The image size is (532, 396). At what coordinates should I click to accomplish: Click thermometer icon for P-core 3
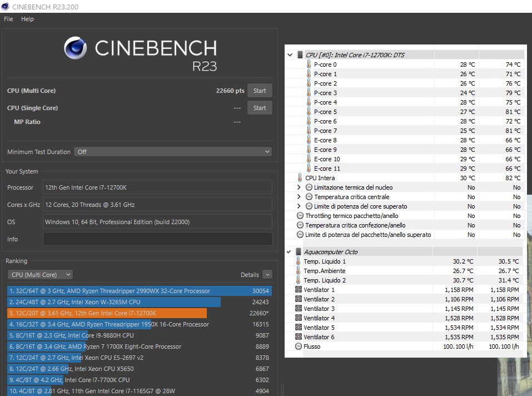click(x=309, y=93)
